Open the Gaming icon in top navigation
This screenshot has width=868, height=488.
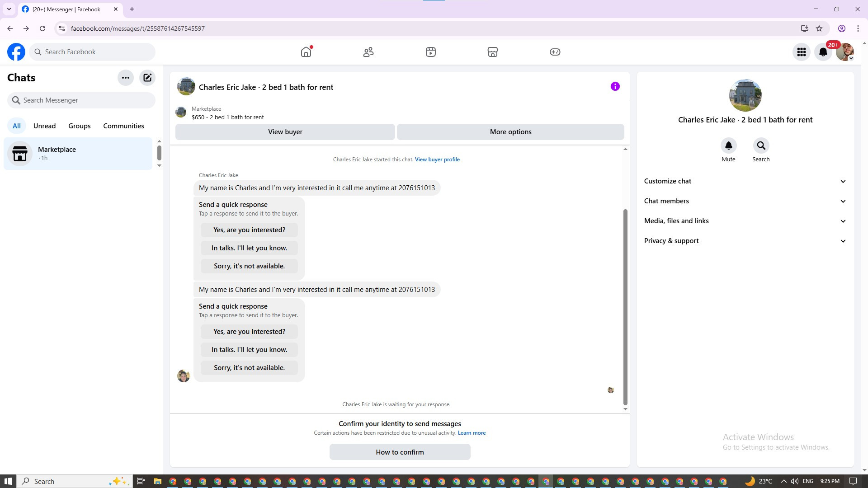pos(555,52)
